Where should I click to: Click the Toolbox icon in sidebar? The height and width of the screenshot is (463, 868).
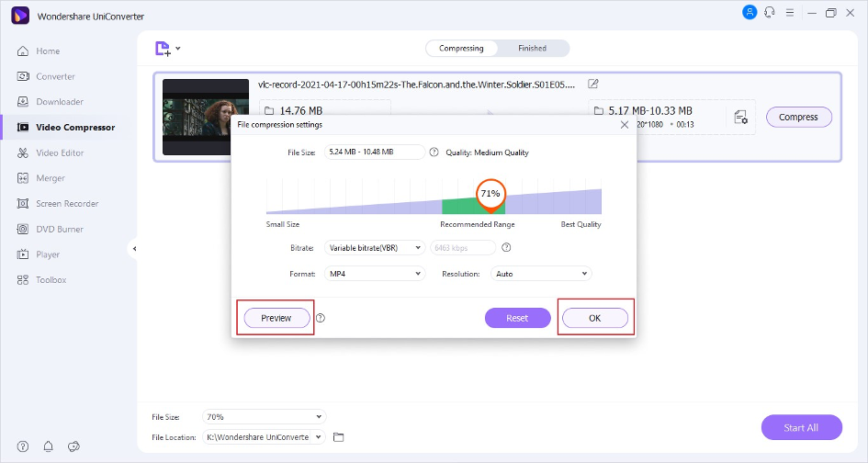(23, 280)
